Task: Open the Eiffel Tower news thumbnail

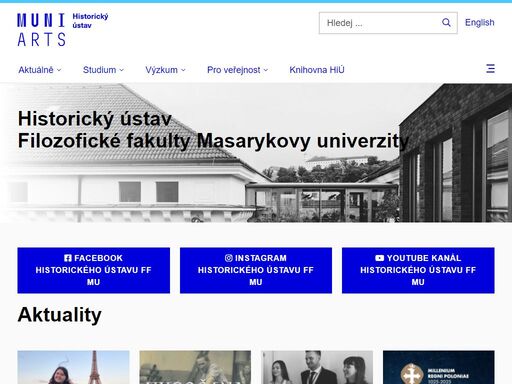Action: tap(73, 367)
